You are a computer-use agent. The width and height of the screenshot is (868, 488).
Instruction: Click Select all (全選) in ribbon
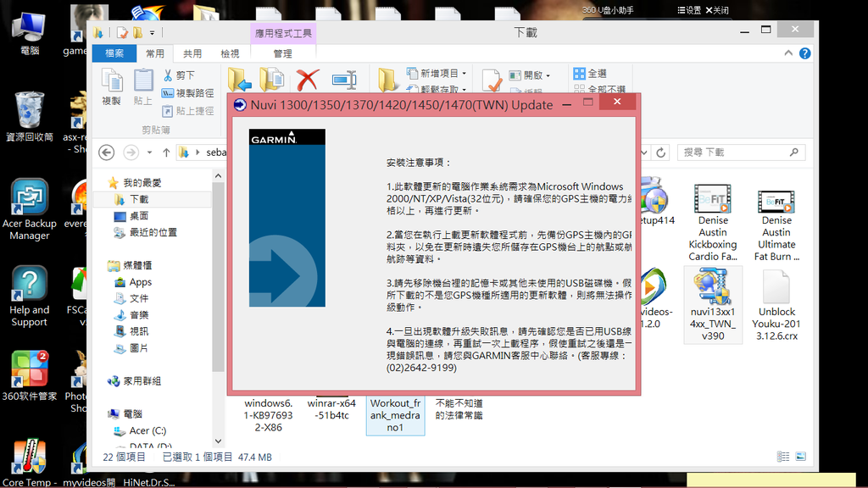[590, 73]
